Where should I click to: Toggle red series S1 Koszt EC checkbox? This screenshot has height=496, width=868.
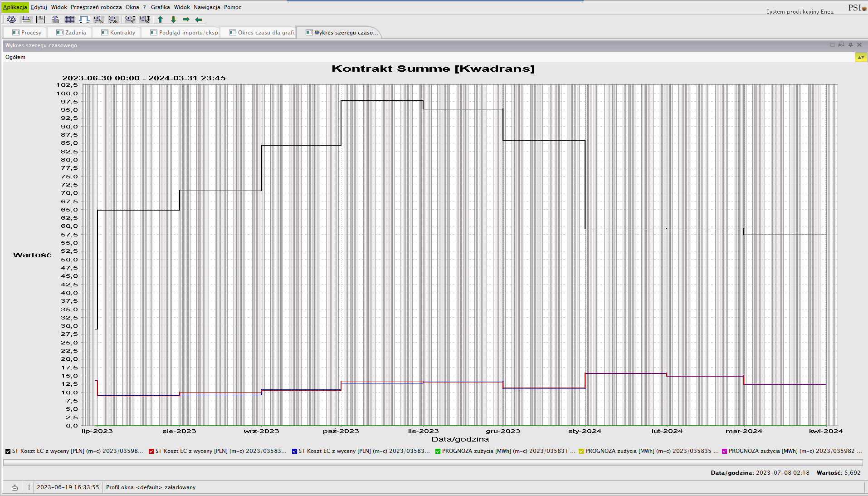151,451
